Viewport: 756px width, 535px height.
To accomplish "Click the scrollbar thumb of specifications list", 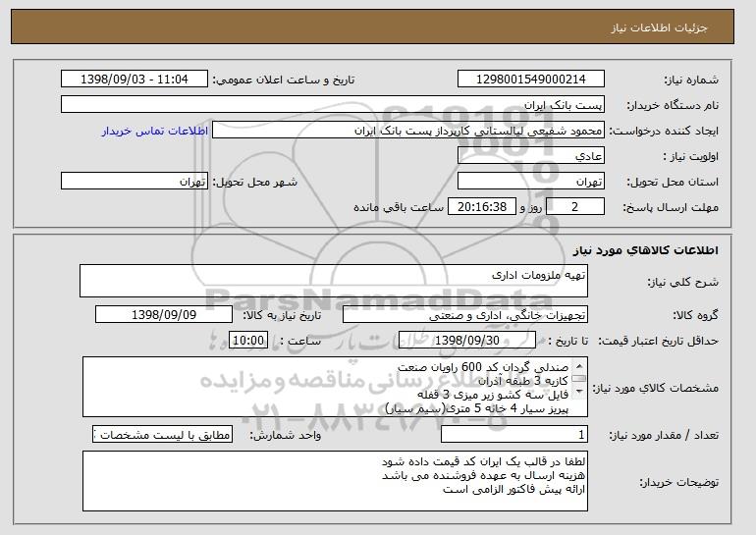I will [x=579, y=379].
